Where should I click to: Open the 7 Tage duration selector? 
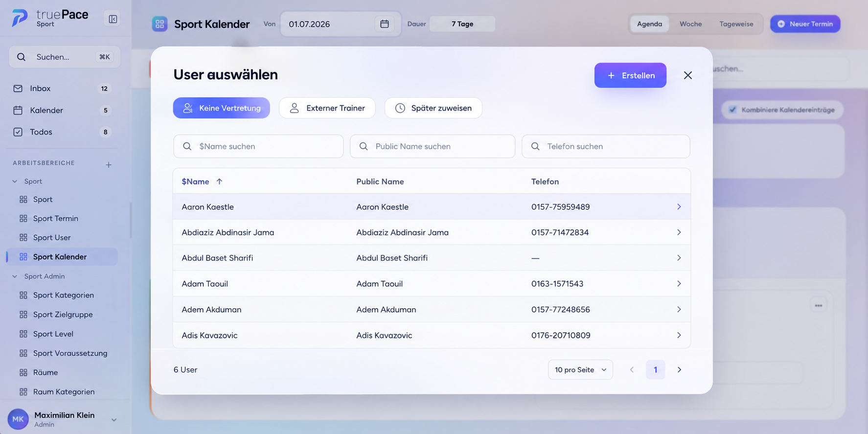click(x=462, y=24)
